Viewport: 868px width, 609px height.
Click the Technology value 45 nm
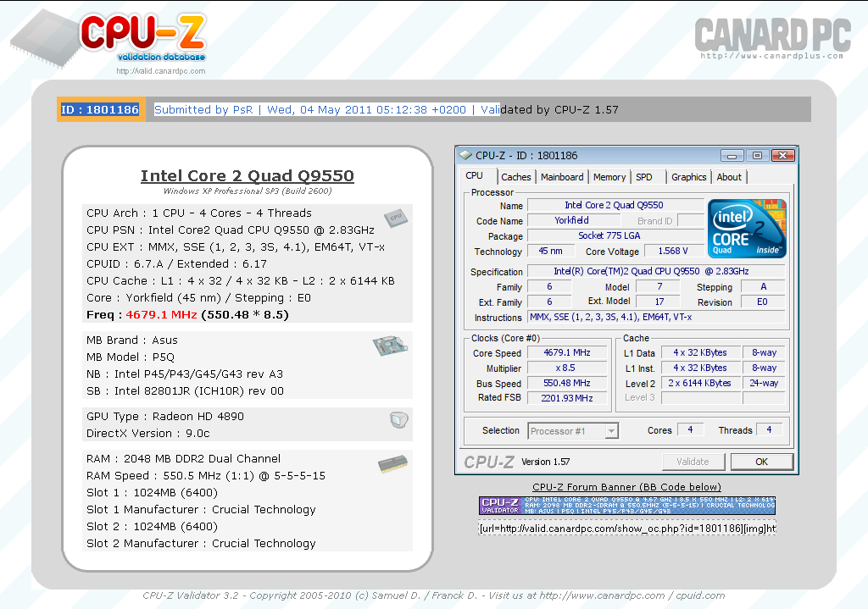550,251
